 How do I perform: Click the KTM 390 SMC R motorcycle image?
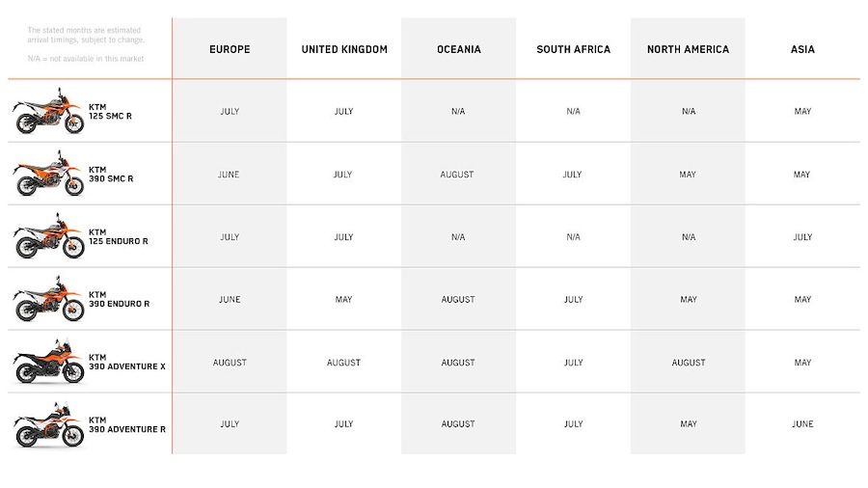[x=48, y=174]
